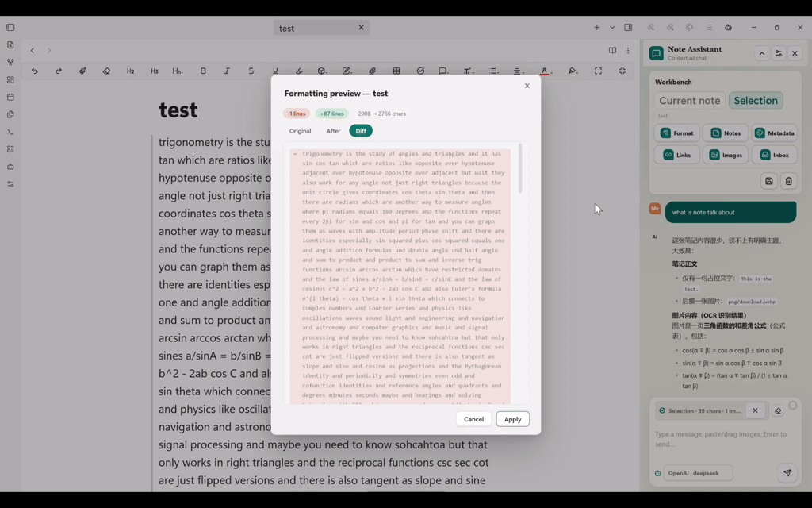This screenshot has height=508, width=812.
Task: Navigate back with left arrow
Action: click(32, 50)
